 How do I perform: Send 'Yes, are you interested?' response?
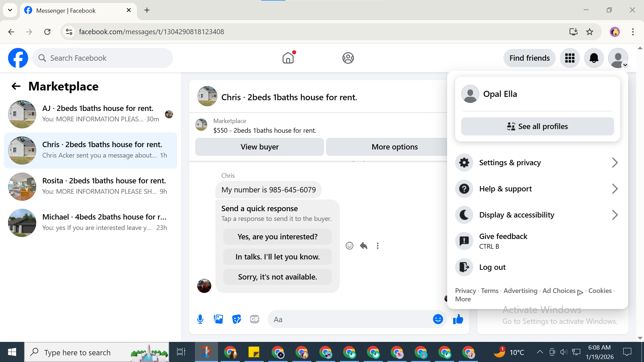tap(277, 237)
